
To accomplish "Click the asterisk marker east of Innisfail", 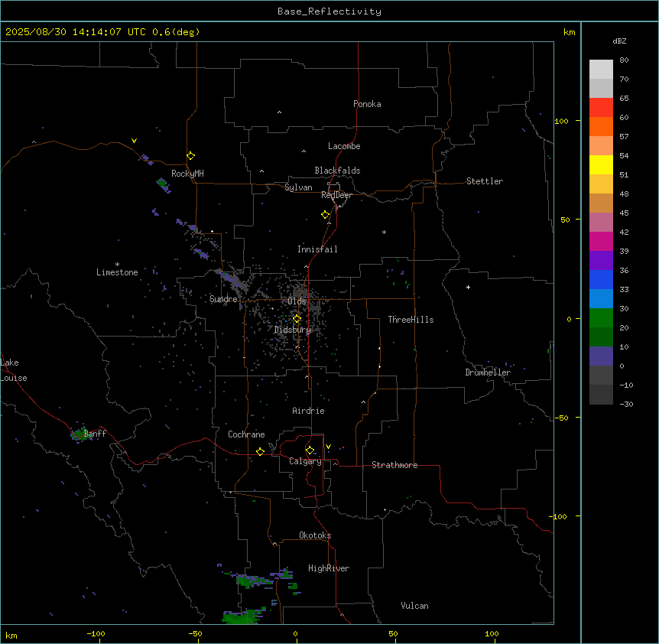I will pyautogui.click(x=384, y=232).
